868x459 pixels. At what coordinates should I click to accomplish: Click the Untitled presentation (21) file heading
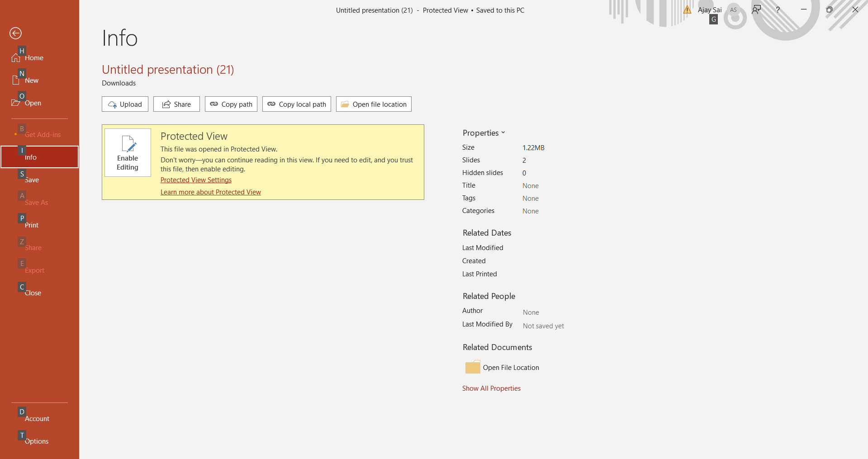pos(168,70)
